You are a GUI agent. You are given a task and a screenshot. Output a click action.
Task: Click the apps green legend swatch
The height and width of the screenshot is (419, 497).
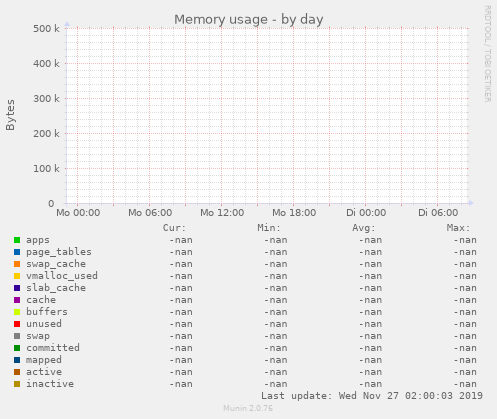pos(17,240)
